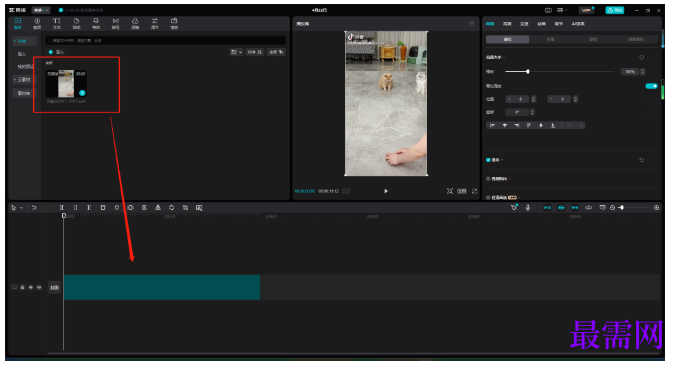Switch to the second tab in properties panel

pos(507,24)
